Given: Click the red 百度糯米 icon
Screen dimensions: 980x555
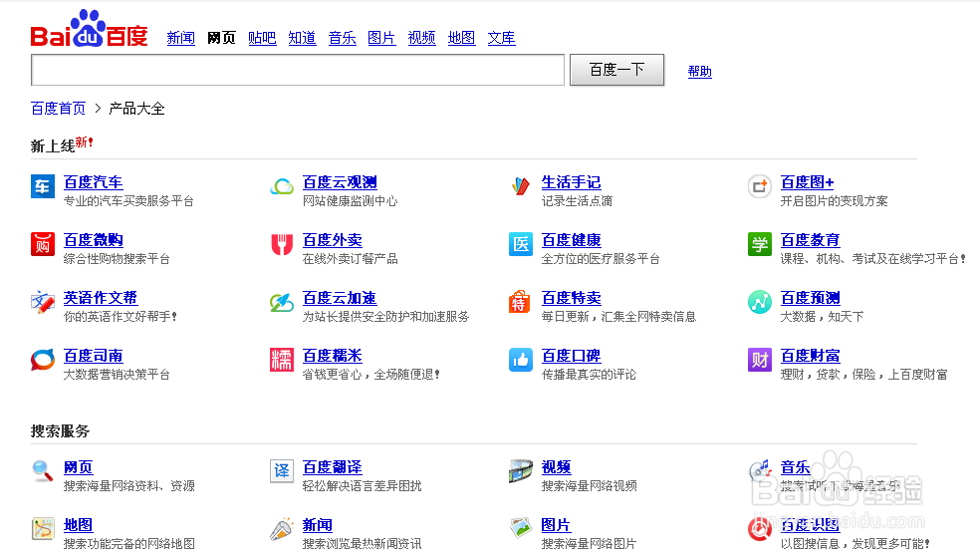Looking at the screenshot, I should [281, 360].
